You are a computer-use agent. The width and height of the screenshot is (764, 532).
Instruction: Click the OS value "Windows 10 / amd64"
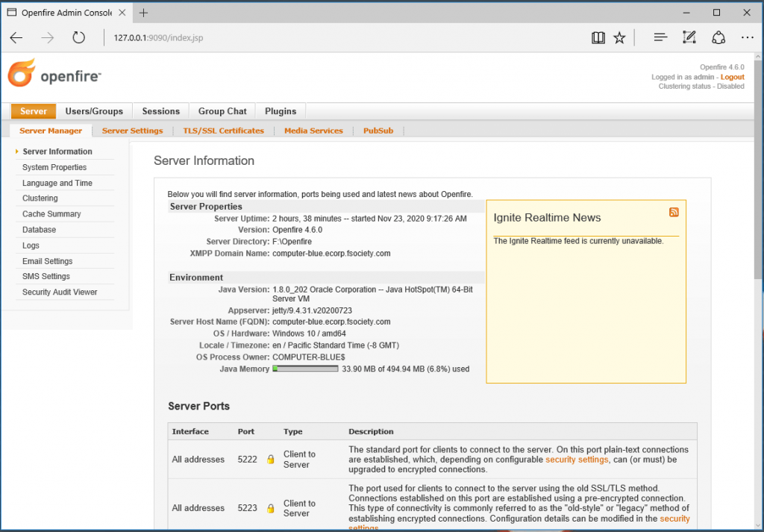[309, 334]
